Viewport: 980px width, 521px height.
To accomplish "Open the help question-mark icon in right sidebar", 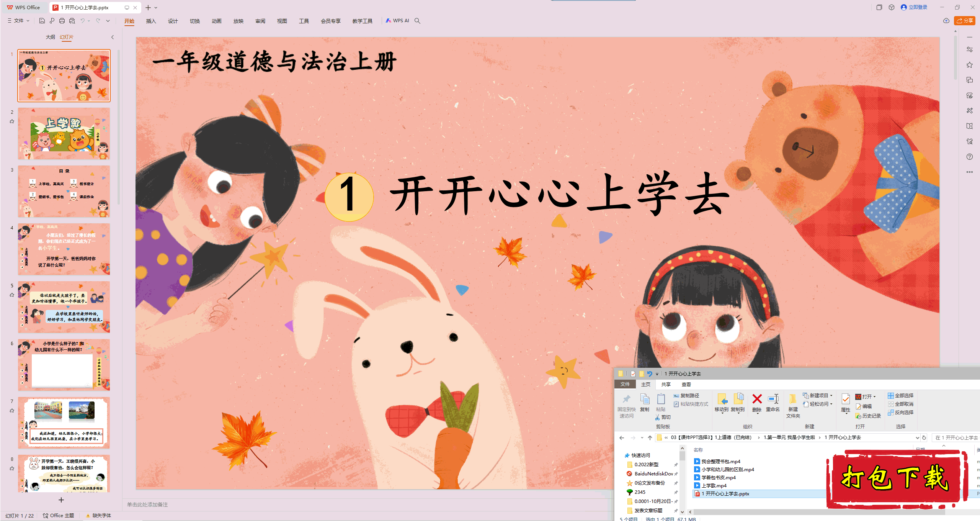I will pyautogui.click(x=970, y=157).
